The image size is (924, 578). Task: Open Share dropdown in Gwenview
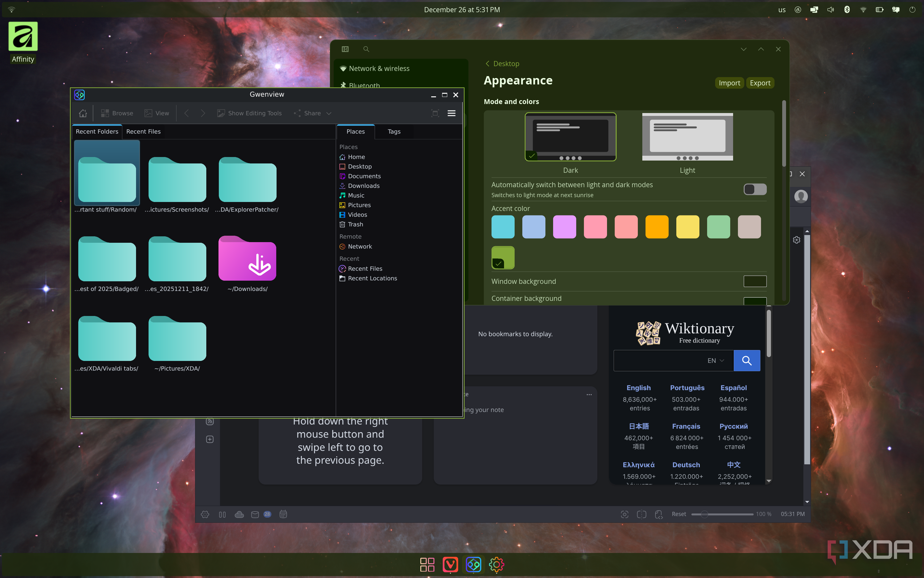pyautogui.click(x=312, y=113)
